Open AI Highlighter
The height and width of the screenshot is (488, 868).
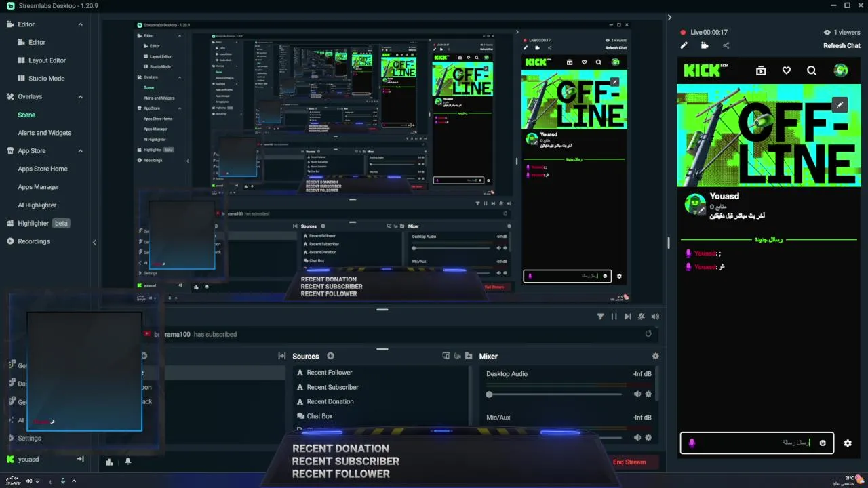coord(37,205)
